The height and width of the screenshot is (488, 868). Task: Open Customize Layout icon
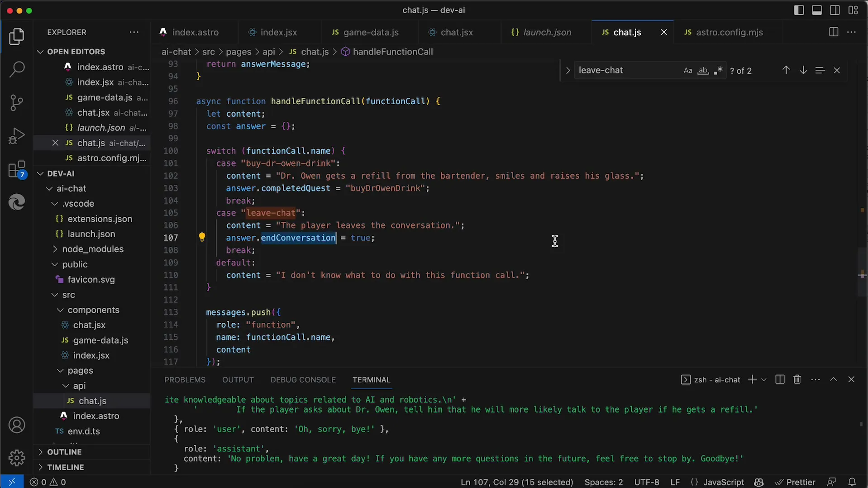click(853, 10)
